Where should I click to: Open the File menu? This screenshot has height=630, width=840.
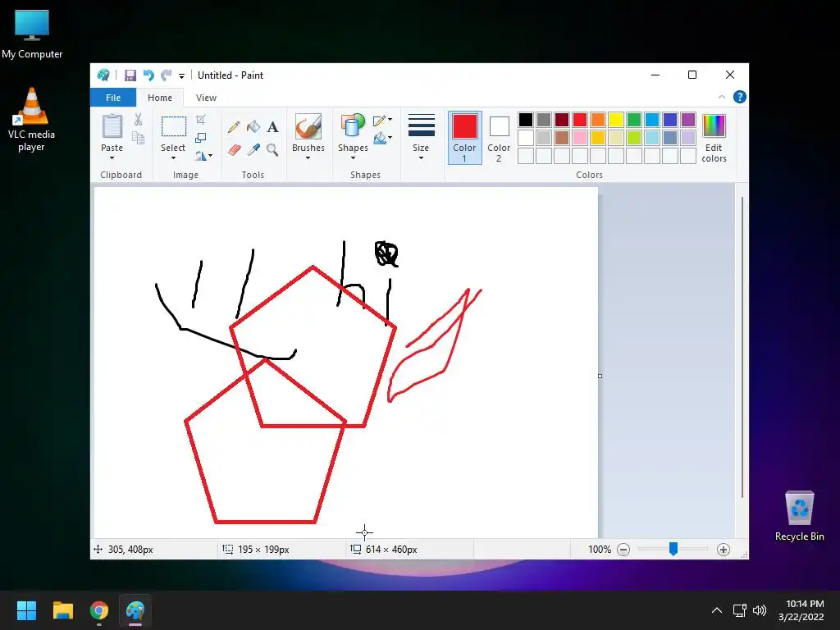point(113,98)
